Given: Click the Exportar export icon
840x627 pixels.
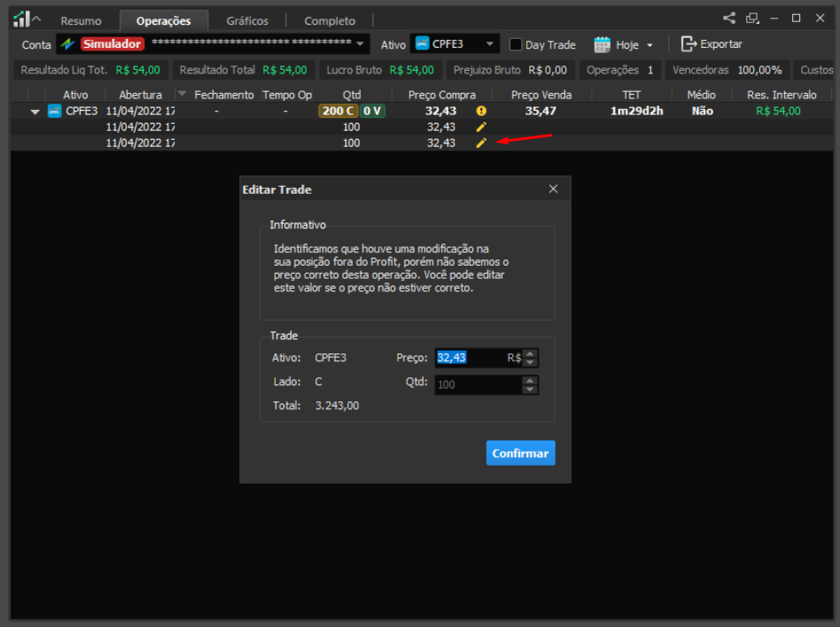Looking at the screenshot, I should pos(688,44).
